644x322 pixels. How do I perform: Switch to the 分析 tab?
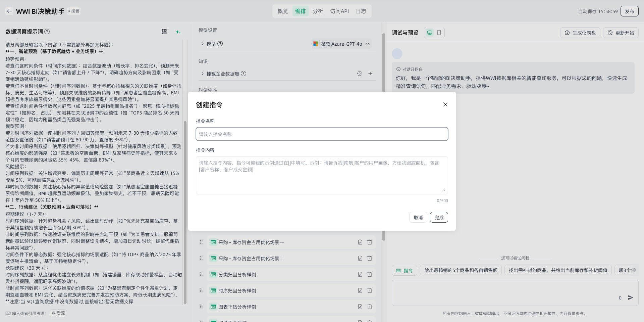tap(318, 11)
